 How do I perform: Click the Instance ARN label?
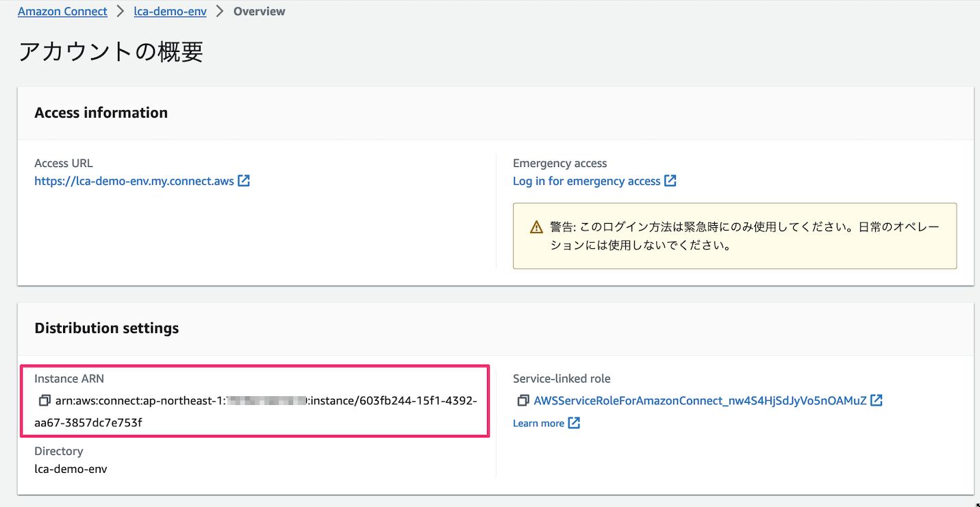[69, 378]
